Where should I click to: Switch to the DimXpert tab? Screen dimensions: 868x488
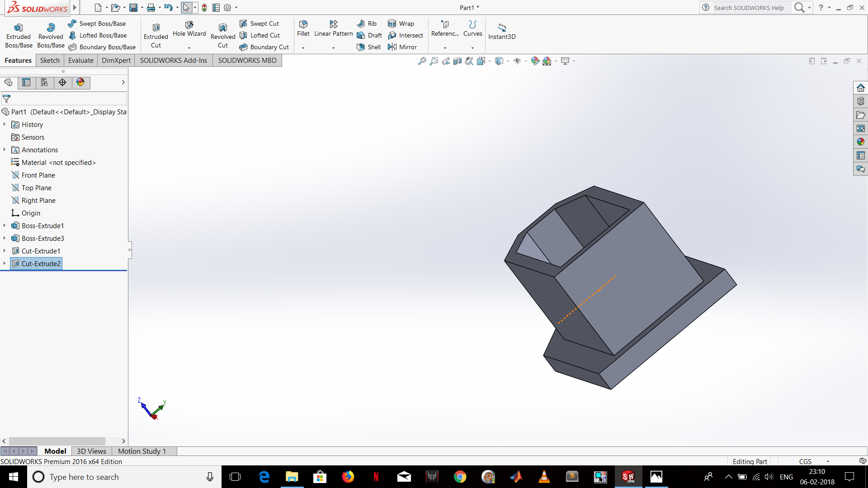tap(116, 61)
